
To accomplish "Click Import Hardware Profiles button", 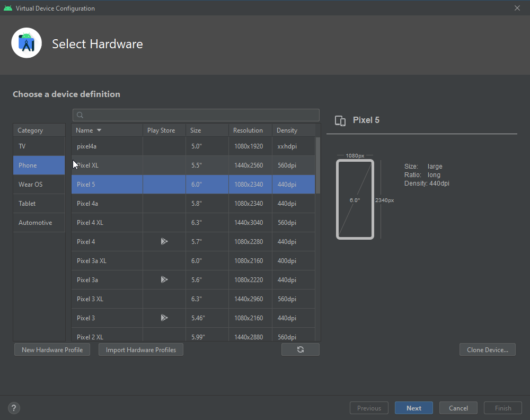I will 141,349.
